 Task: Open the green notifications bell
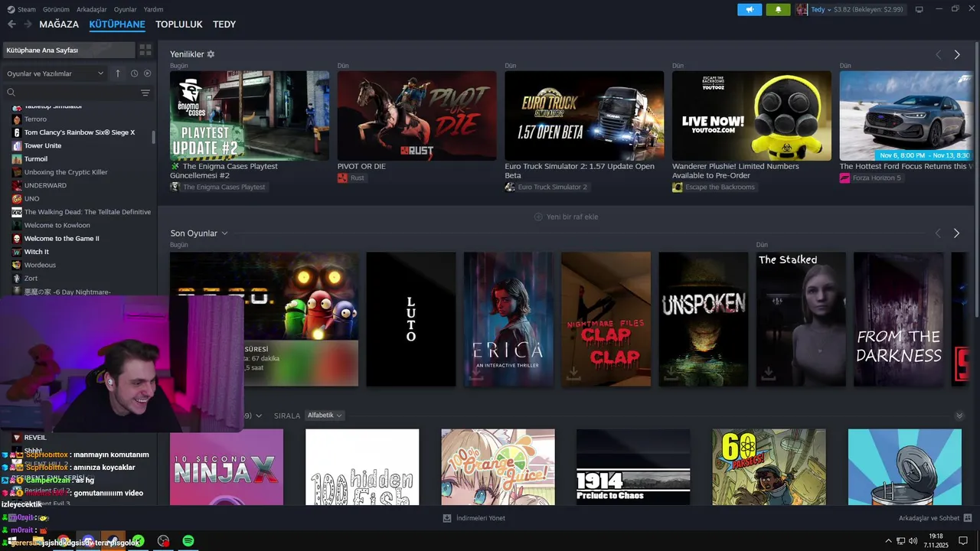coord(779,9)
